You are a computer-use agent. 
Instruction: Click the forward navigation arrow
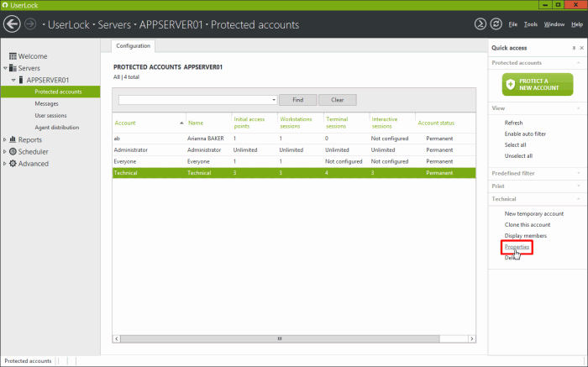(30, 24)
